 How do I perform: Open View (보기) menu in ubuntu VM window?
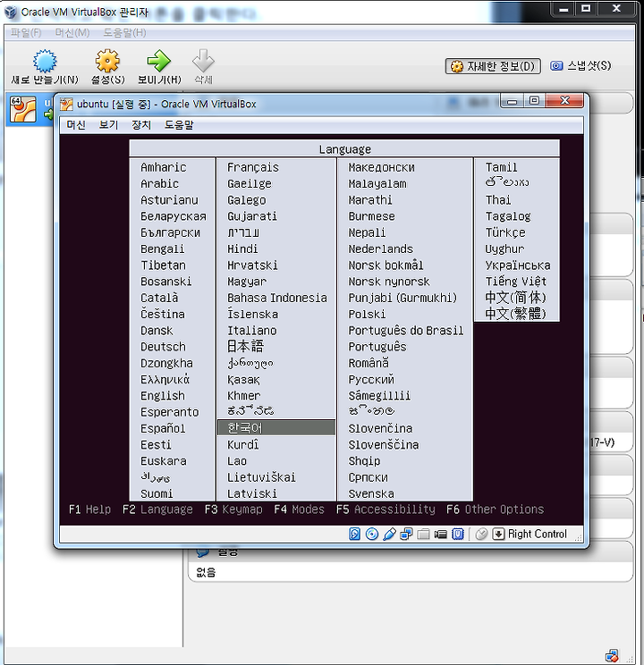pyautogui.click(x=108, y=125)
